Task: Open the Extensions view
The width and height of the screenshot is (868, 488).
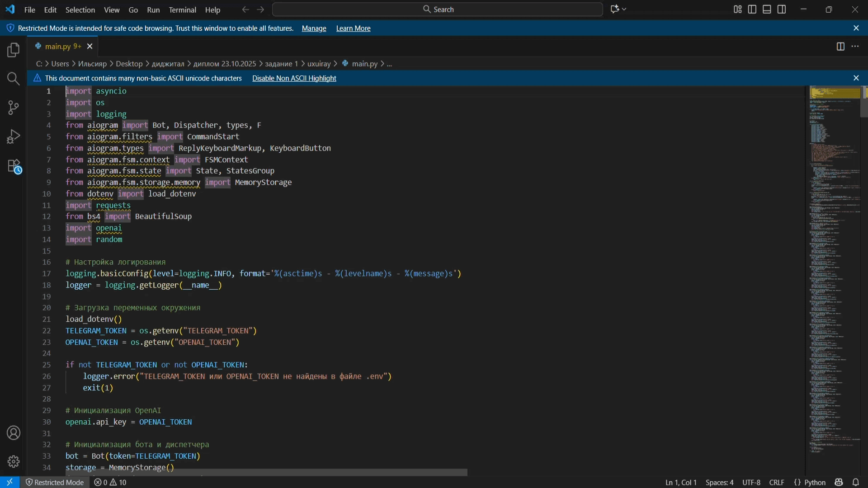Action: click(14, 166)
